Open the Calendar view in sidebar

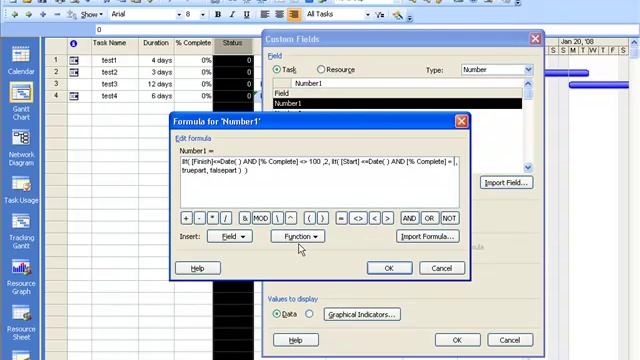coord(21,60)
